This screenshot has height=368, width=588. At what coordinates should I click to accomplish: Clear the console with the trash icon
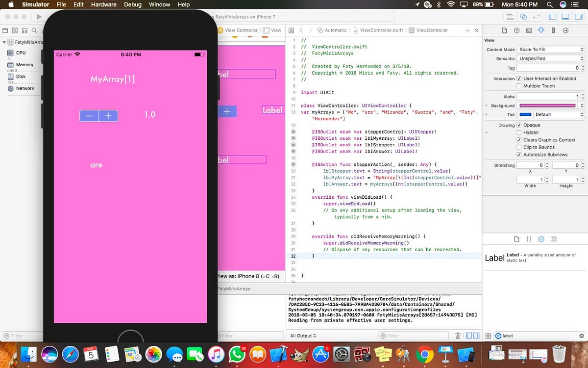tap(458, 336)
